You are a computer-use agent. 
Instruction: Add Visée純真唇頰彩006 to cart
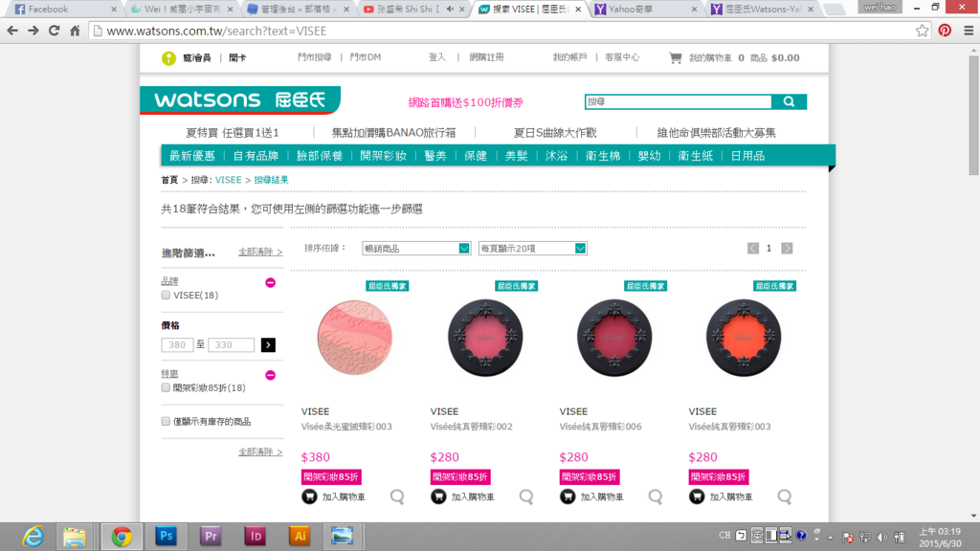(x=591, y=496)
